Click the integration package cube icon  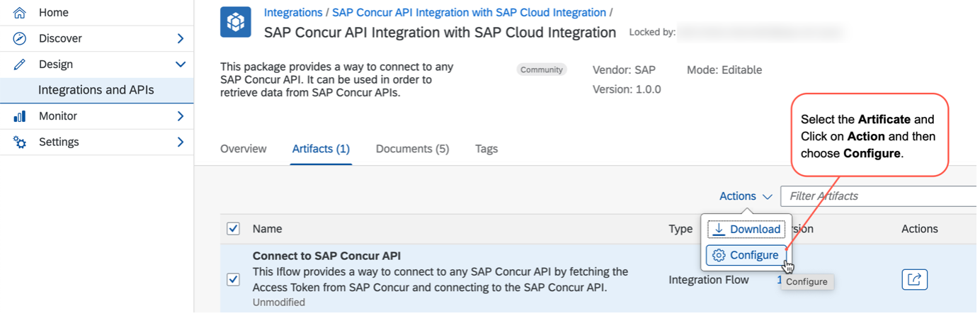pos(236,22)
